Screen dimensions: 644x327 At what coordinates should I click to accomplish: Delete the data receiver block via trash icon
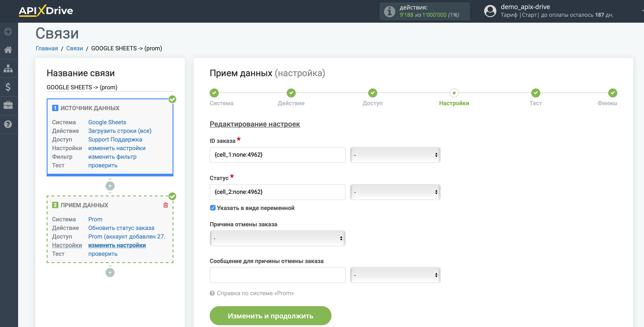point(166,205)
